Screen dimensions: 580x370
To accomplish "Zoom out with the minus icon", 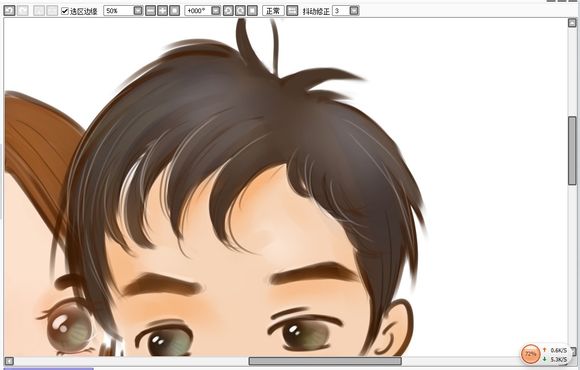I will coord(150,11).
